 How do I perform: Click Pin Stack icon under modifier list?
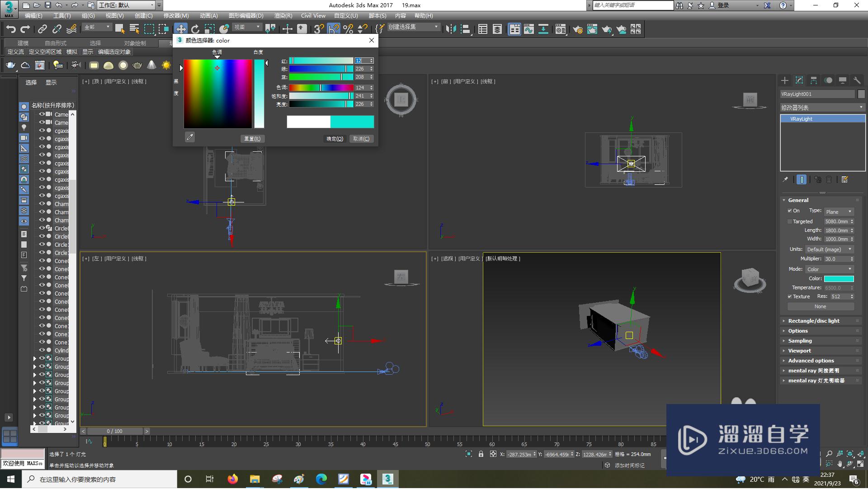pos(786,179)
